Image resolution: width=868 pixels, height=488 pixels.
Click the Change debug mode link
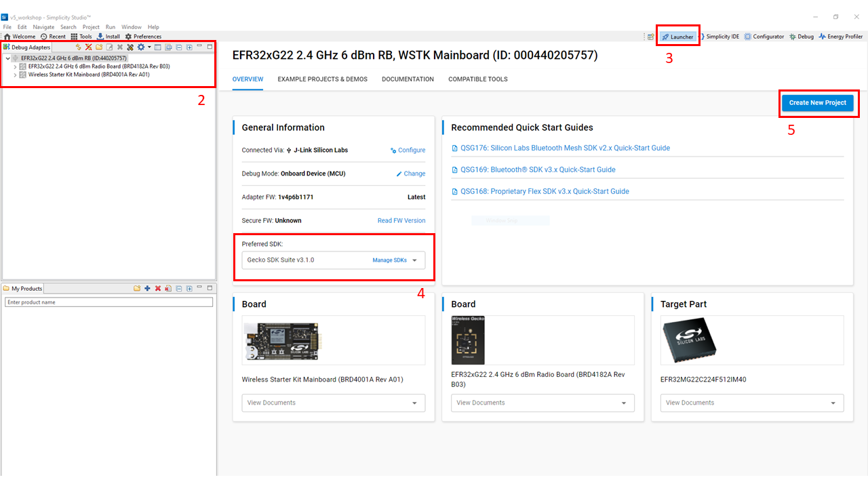411,174
